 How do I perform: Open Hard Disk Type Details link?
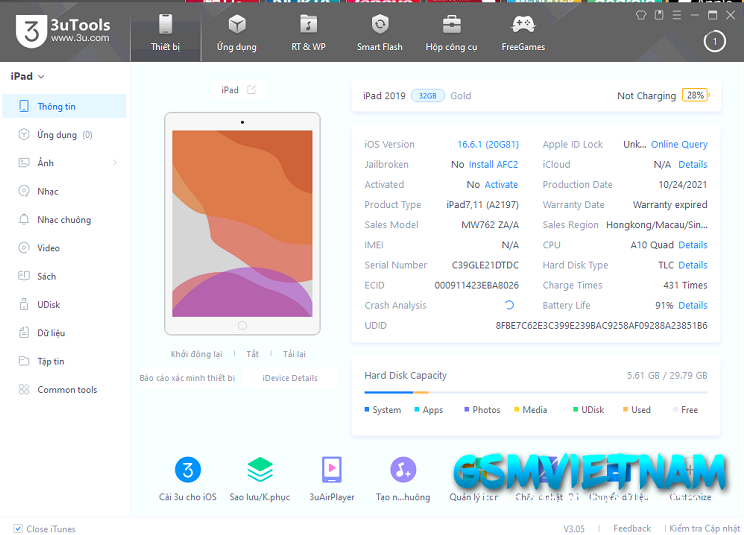(x=693, y=265)
